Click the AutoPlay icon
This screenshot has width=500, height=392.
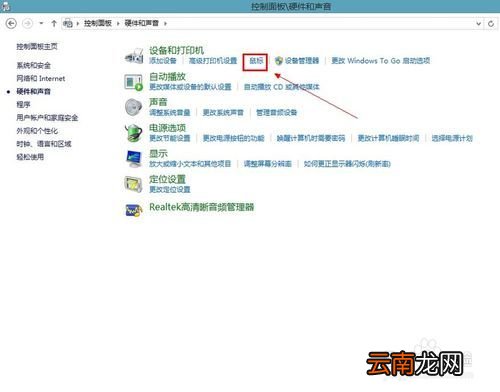tap(134, 82)
